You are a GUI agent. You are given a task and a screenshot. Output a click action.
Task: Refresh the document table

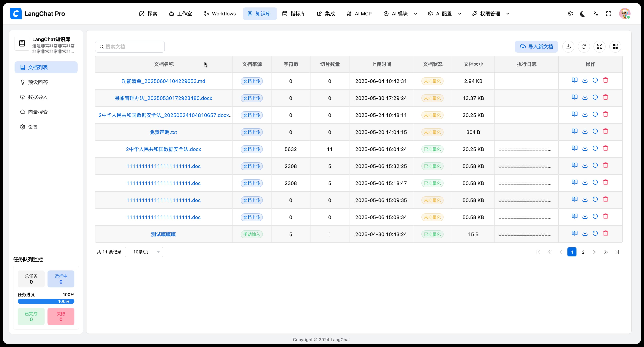(584, 46)
